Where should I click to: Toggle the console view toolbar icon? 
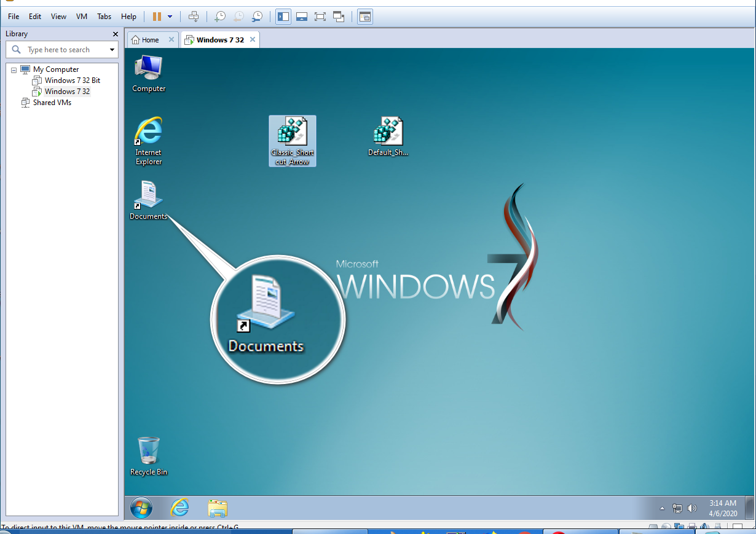pyautogui.click(x=365, y=17)
